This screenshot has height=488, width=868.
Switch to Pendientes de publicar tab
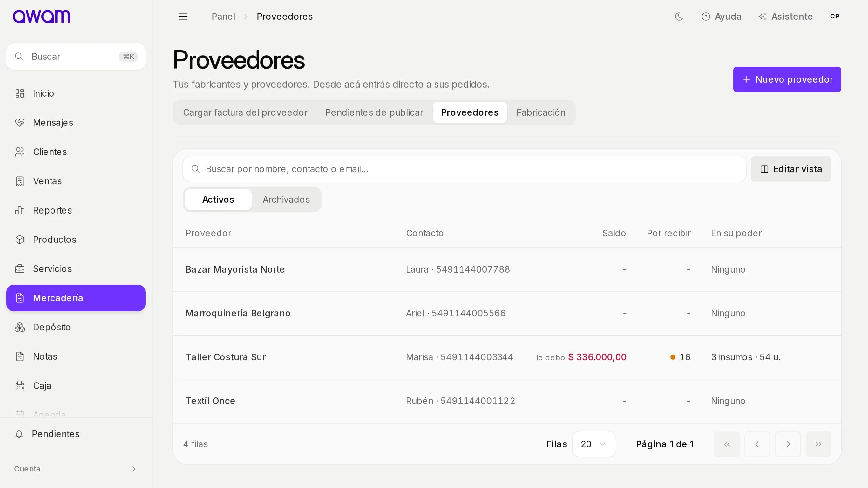(x=374, y=112)
